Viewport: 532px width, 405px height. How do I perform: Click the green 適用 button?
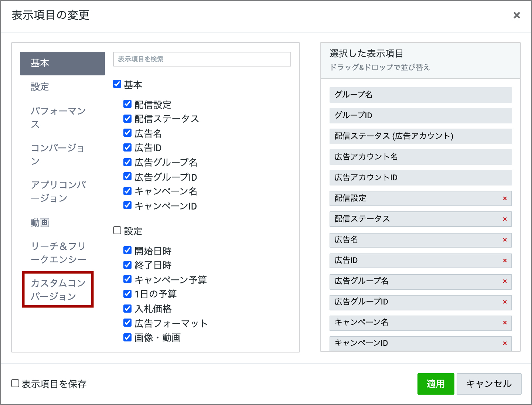[436, 384]
